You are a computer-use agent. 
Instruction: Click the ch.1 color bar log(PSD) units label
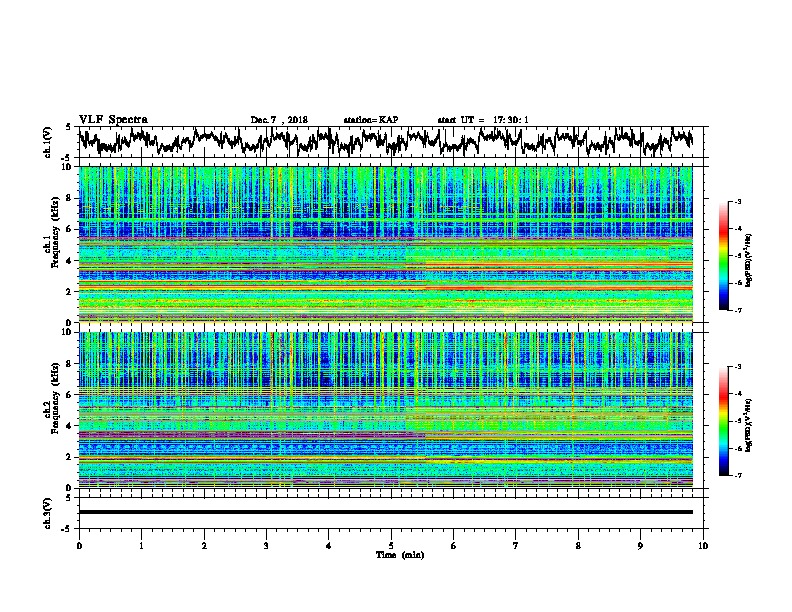[x=749, y=260]
